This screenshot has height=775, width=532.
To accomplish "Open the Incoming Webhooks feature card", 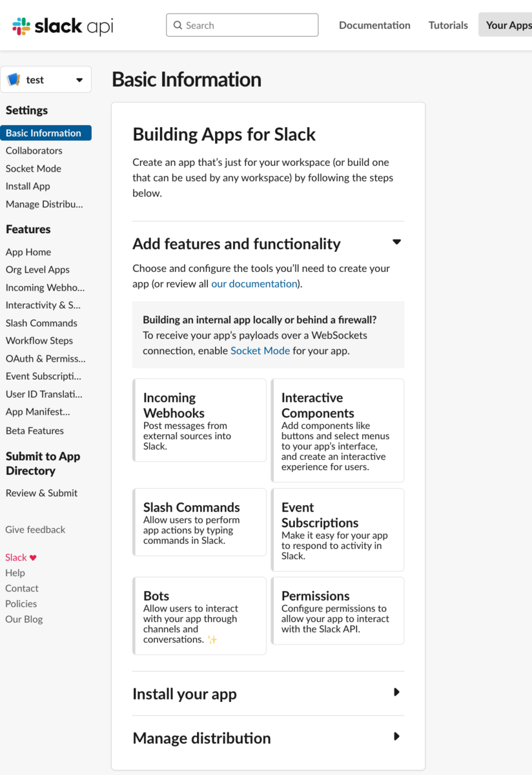I will pos(200,420).
